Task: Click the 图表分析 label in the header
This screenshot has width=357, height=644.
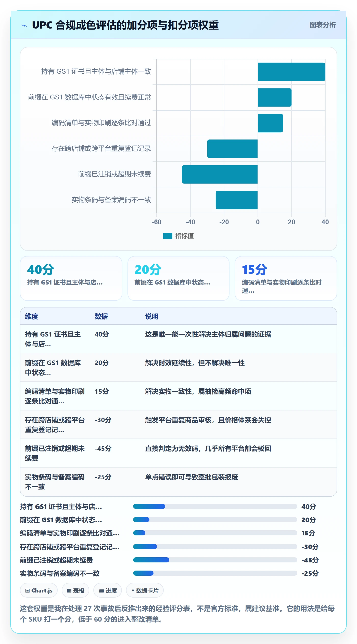Action: click(323, 25)
